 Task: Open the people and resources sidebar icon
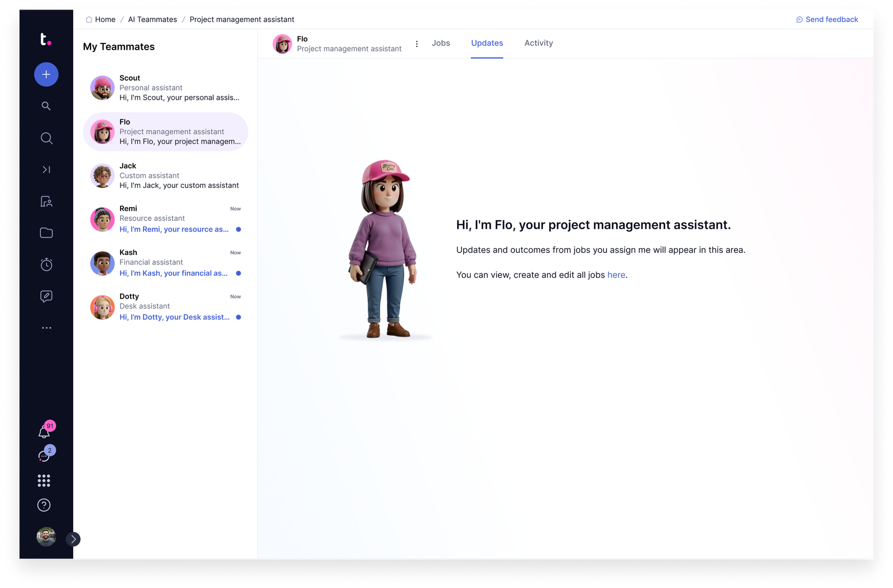pyautogui.click(x=46, y=201)
